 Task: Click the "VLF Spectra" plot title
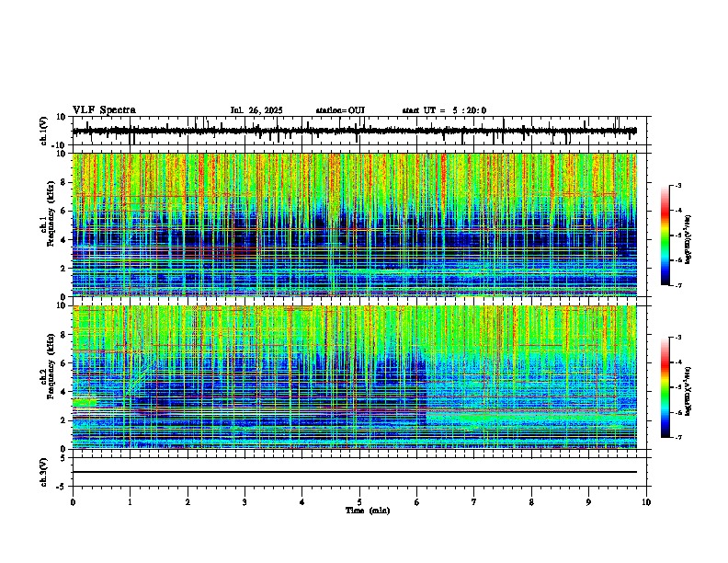(x=104, y=110)
